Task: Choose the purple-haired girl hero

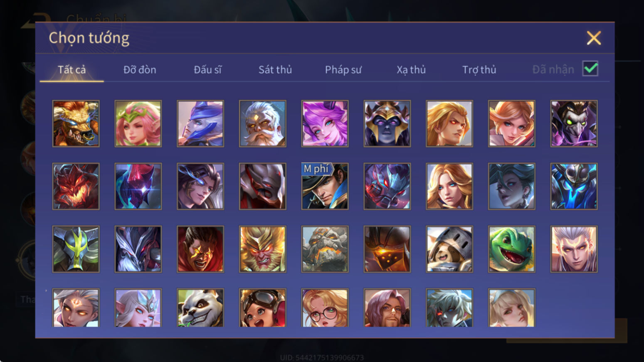Action: (x=325, y=123)
